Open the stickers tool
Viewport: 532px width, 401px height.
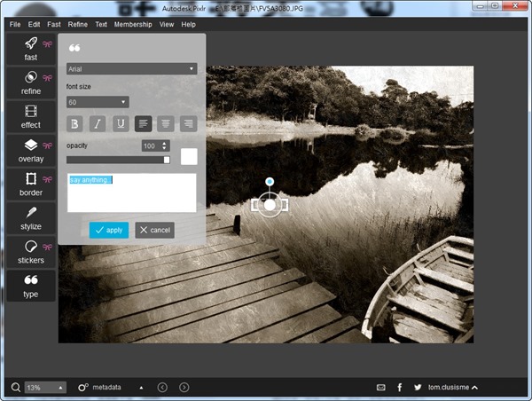tap(30, 252)
